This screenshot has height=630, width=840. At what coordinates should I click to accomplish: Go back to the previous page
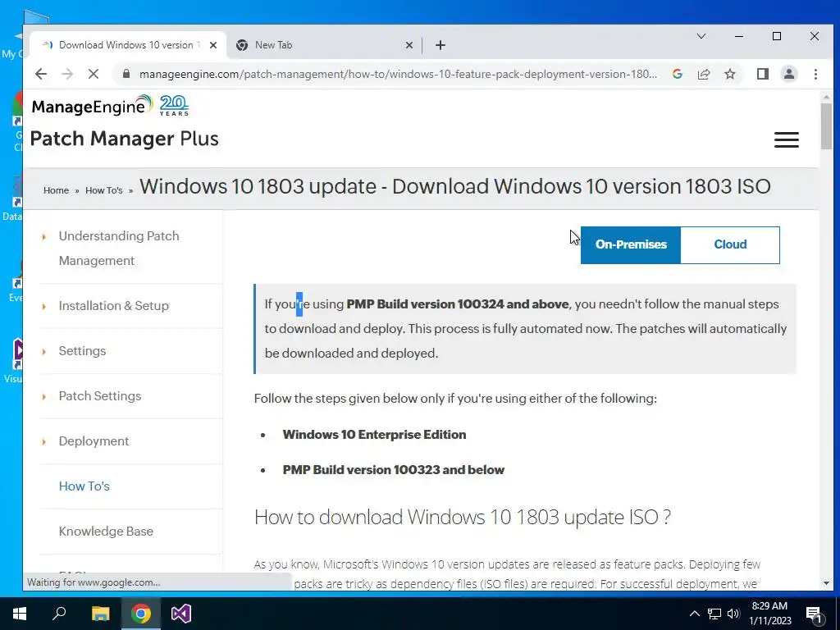coord(41,74)
